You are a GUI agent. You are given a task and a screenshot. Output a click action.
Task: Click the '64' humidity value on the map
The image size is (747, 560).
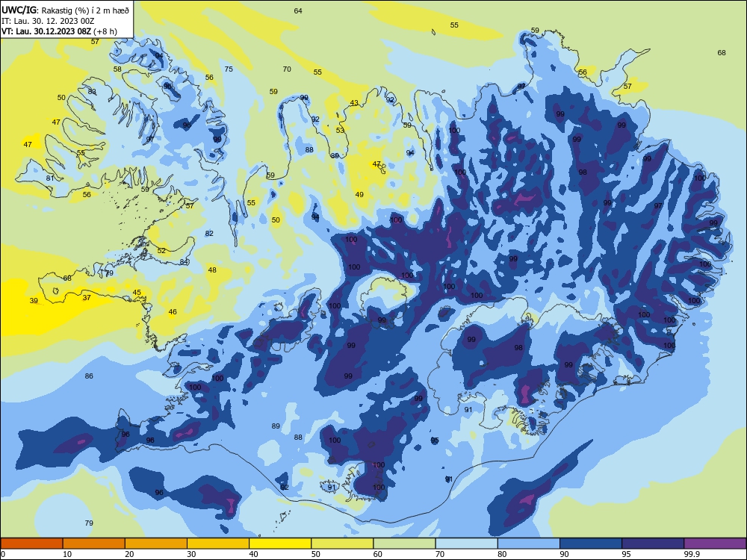point(298,11)
